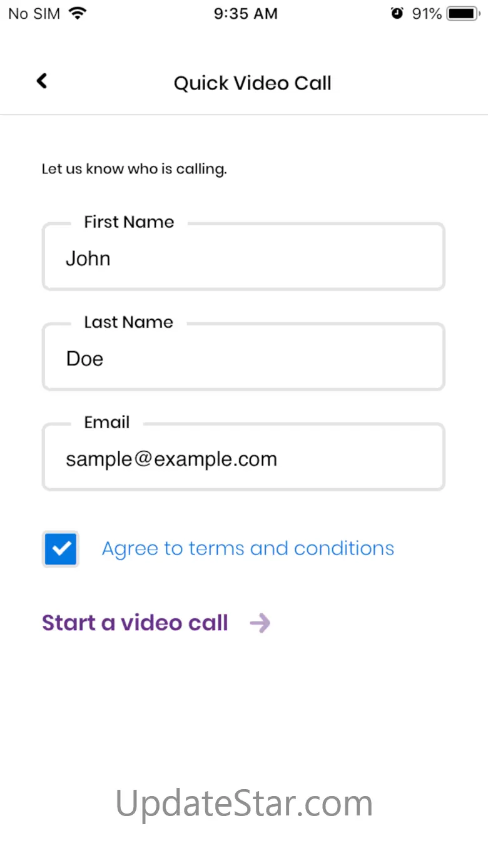Image resolution: width=488 pixels, height=868 pixels.
Task: Go back using the left chevron icon
Action: [x=42, y=81]
